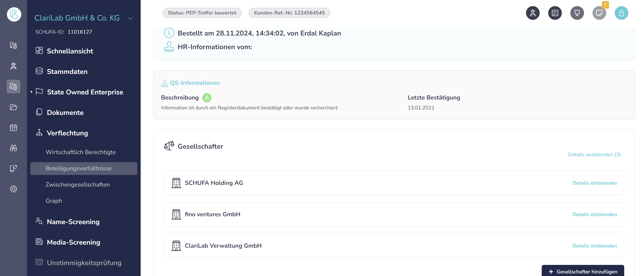Open the add-folder icon in left rail
Image resolution: width=644 pixels, height=276 pixels.
(x=13, y=46)
